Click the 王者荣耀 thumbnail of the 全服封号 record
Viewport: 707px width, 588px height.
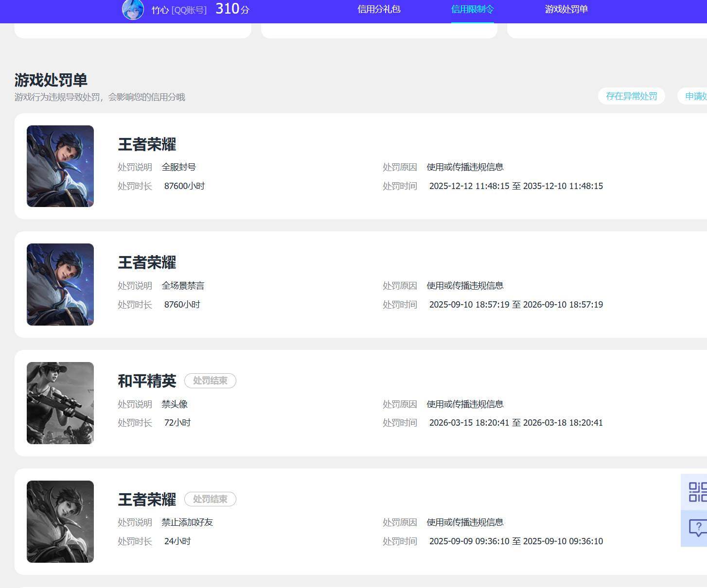point(60,166)
